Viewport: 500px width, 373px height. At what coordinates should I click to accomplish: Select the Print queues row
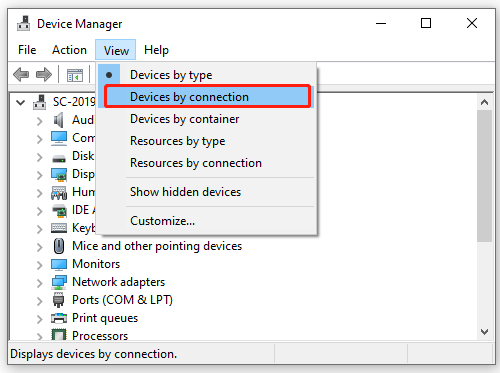click(x=105, y=318)
